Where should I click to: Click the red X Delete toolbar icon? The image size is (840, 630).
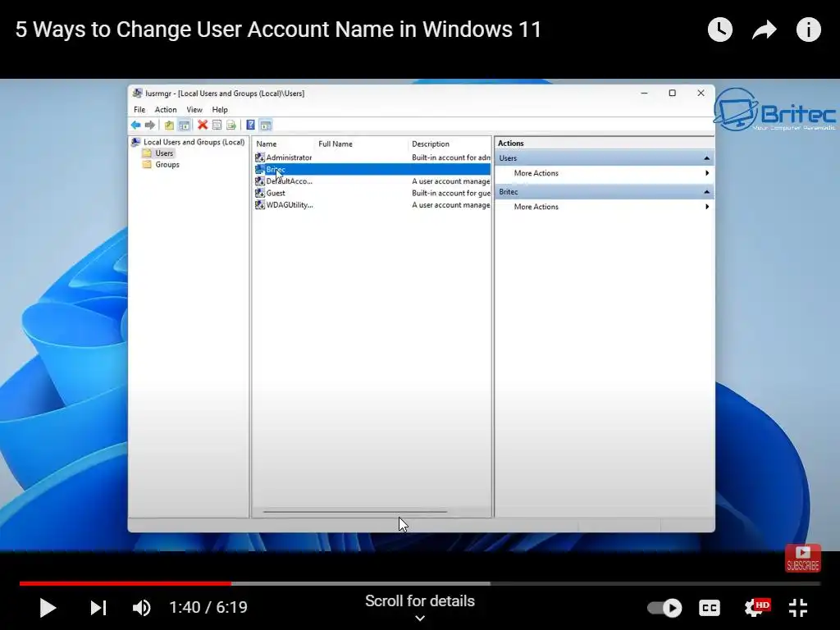tap(203, 125)
